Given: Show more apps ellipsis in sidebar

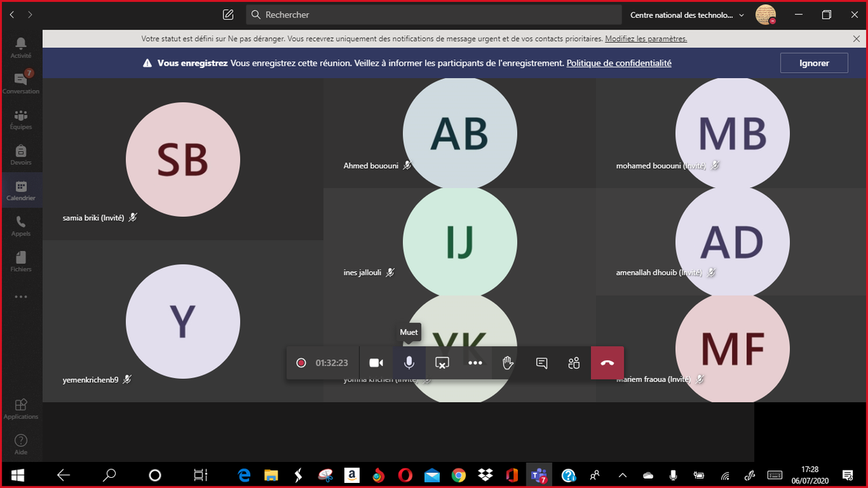Looking at the screenshot, I should click(21, 296).
